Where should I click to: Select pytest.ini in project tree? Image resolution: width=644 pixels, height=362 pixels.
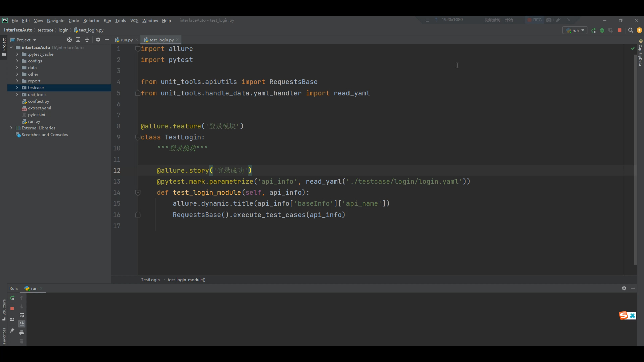coord(36,115)
